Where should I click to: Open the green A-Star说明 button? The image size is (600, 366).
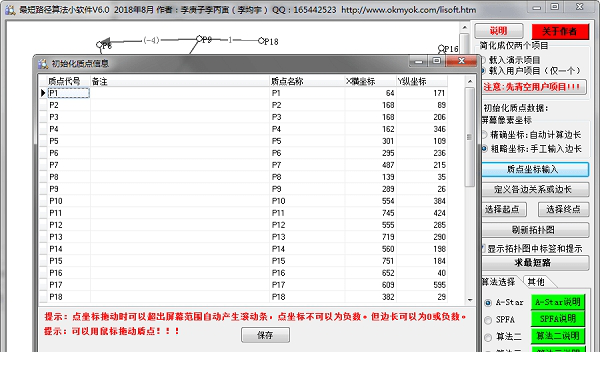(558, 302)
